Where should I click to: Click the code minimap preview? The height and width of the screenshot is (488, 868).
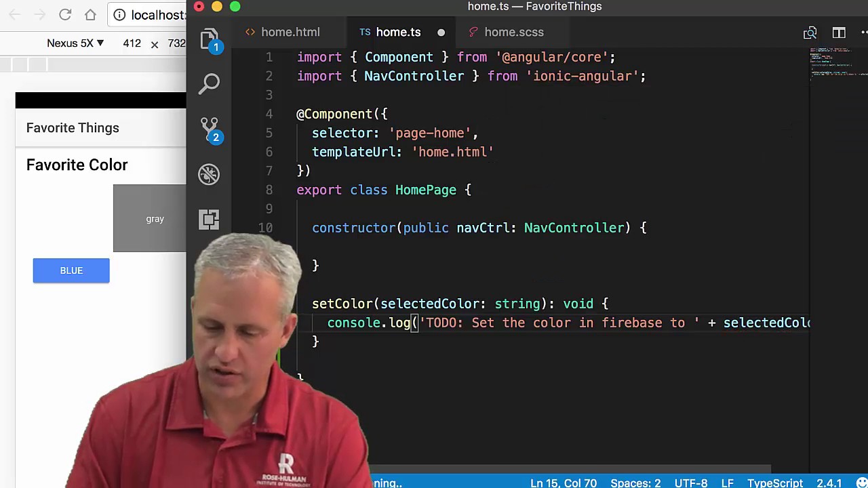tap(839, 62)
